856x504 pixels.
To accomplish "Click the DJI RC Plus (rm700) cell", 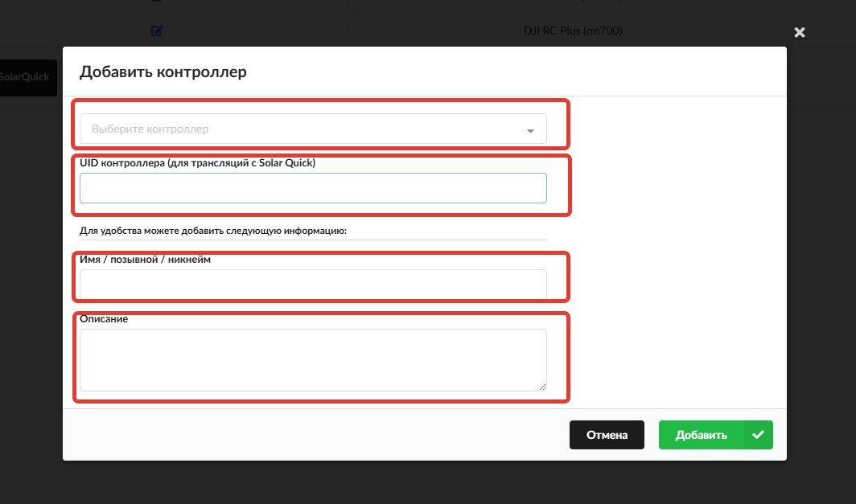I will point(573,31).
